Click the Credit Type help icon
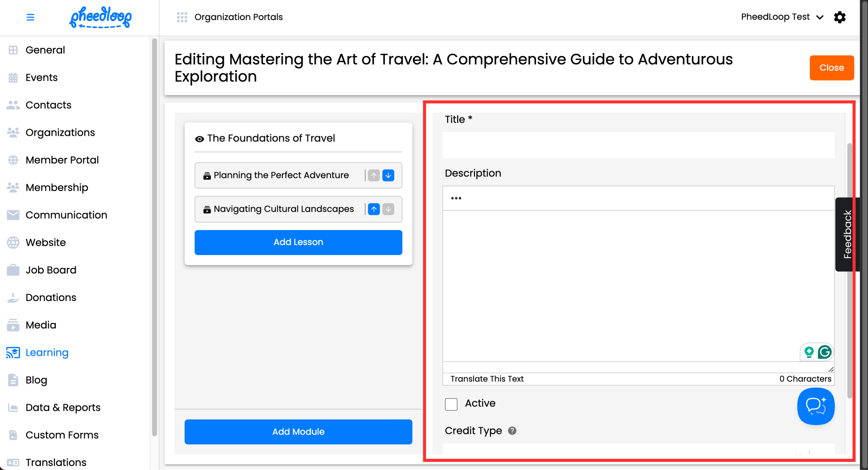Image resolution: width=868 pixels, height=470 pixels. pos(512,431)
